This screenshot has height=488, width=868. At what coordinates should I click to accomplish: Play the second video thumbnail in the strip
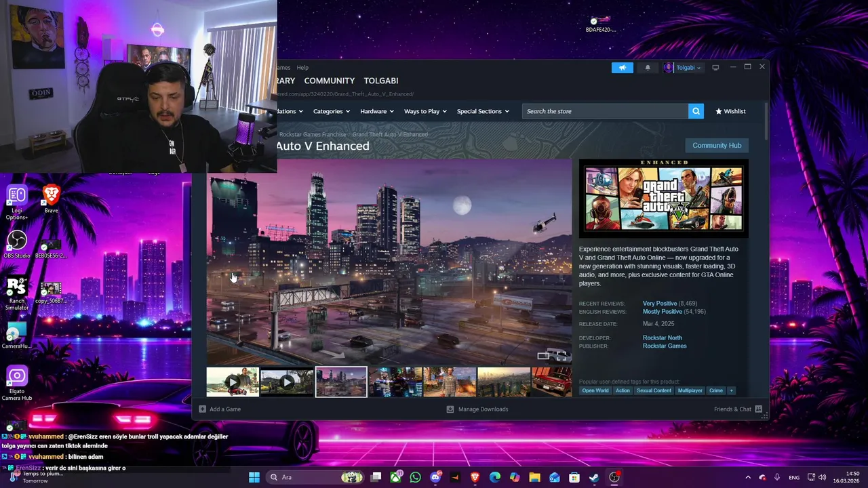[287, 382]
